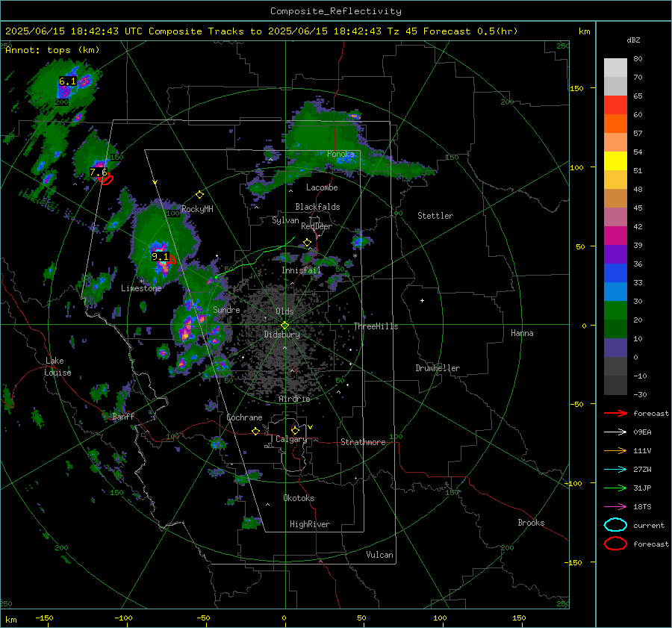Click the yellow diamond marker near RedDeer
Viewport: 672px width, 628px height.
[307, 243]
